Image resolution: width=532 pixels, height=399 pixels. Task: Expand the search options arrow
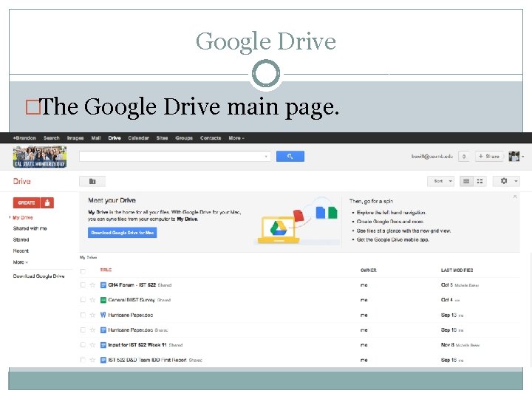click(266, 157)
